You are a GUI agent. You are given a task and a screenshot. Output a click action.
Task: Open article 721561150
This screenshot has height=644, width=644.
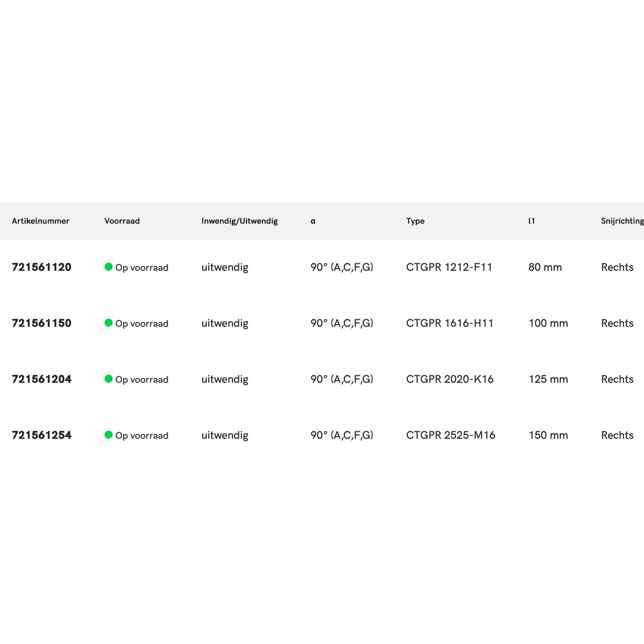pos(42,323)
